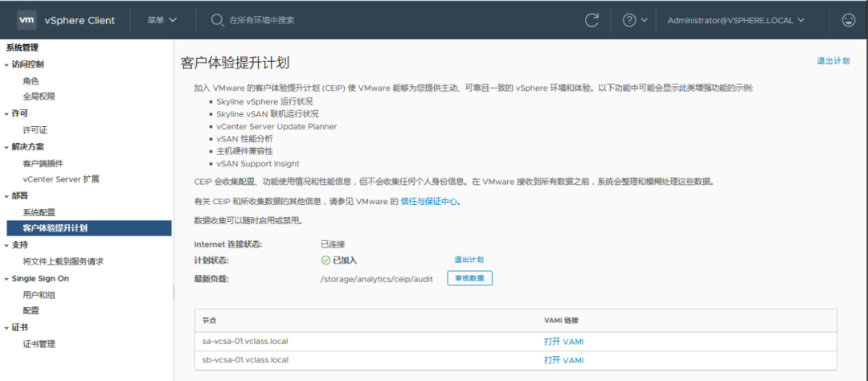Open 将文件上载到服务请求 in the sidebar
Viewport: 868px width, 381px height.
tap(63, 261)
